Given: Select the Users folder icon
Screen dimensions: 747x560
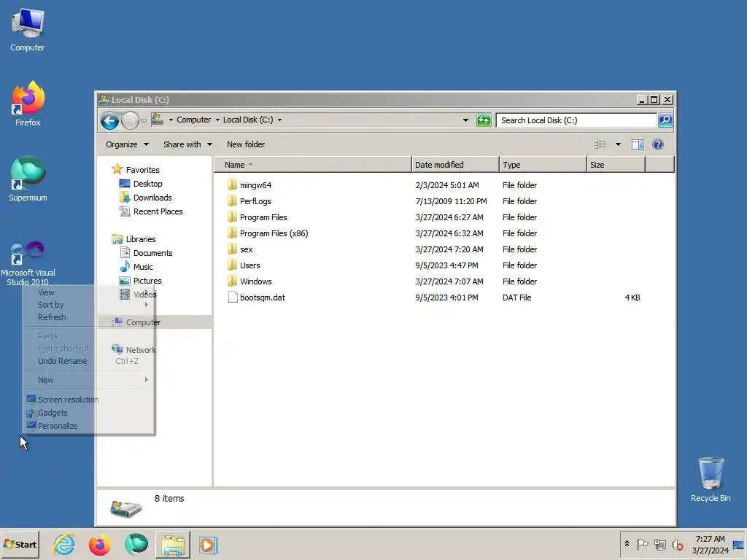Looking at the screenshot, I should (x=232, y=265).
